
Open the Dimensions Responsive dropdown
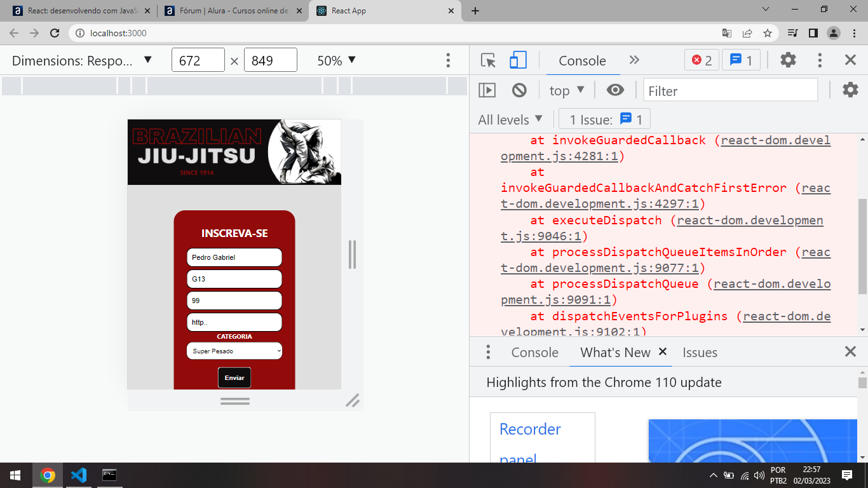click(x=82, y=60)
